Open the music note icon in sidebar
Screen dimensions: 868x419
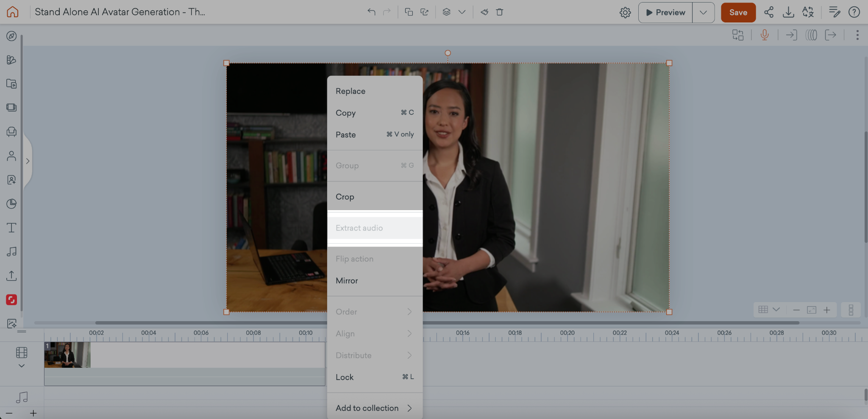(x=11, y=252)
